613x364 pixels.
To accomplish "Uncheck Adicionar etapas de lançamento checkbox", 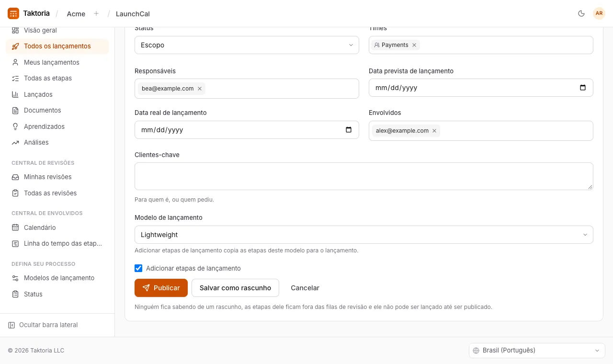I will pyautogui.click(x=138, y=268).
